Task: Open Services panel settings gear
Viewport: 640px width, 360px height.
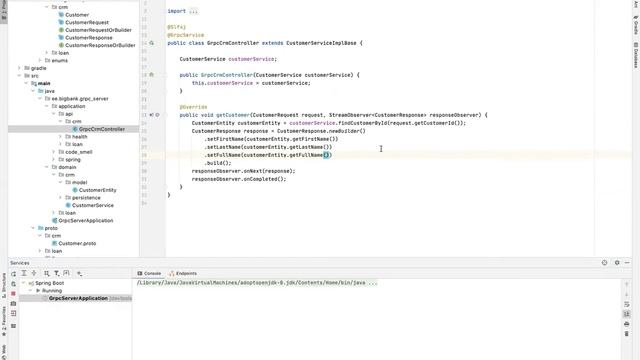Action: [617, 263]
